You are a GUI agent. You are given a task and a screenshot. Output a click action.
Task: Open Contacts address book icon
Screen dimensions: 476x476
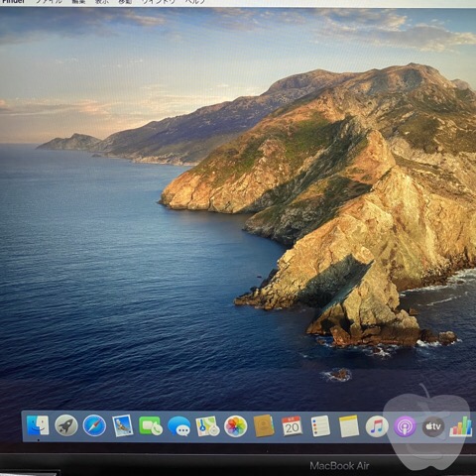264,426
